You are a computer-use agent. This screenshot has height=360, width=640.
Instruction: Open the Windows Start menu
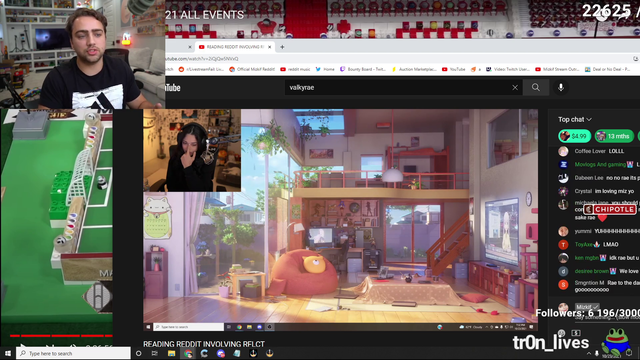8,353
